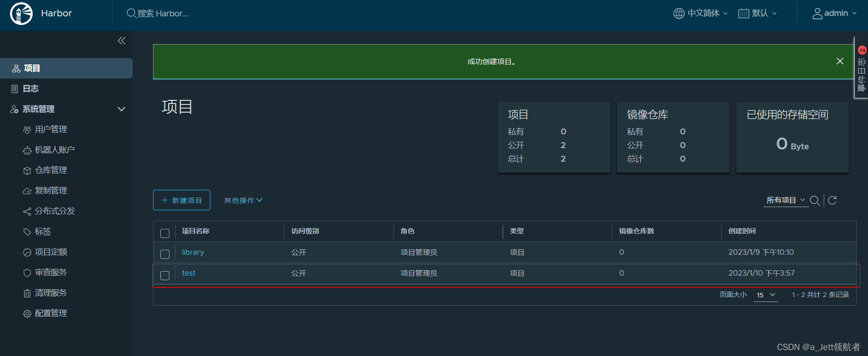This screenshot has width=868, height=356.
Task: Click the 清理服务 trash icon
Action: coord(27,293)
